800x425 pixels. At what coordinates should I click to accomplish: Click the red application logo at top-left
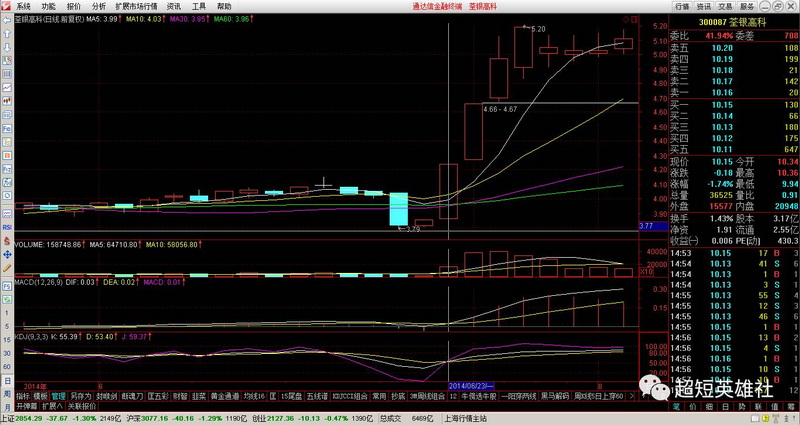point(7,6)
